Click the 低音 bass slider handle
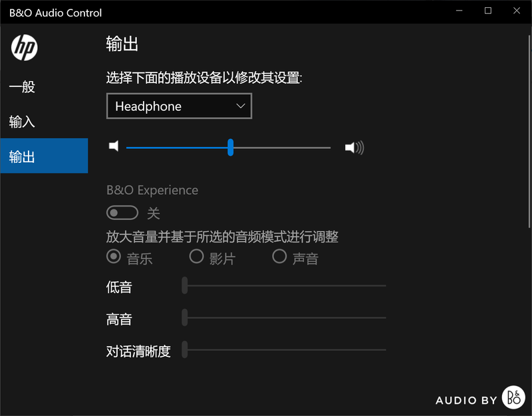The height and width of the screenshot is (416, 532). (x=185, y=286)
